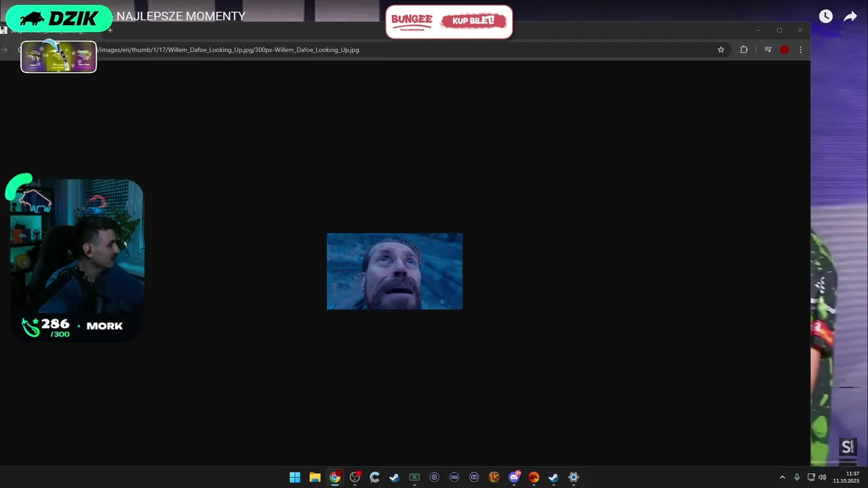
Task: Show hidden system tray icons
Action: pyautogui.click(x=782, y=477)
